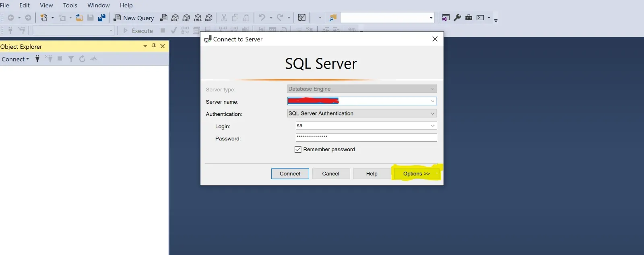The height and width of the screenshot is (255, 644).
Task: Toggle the Remember password checkbox
Action: 298,149
